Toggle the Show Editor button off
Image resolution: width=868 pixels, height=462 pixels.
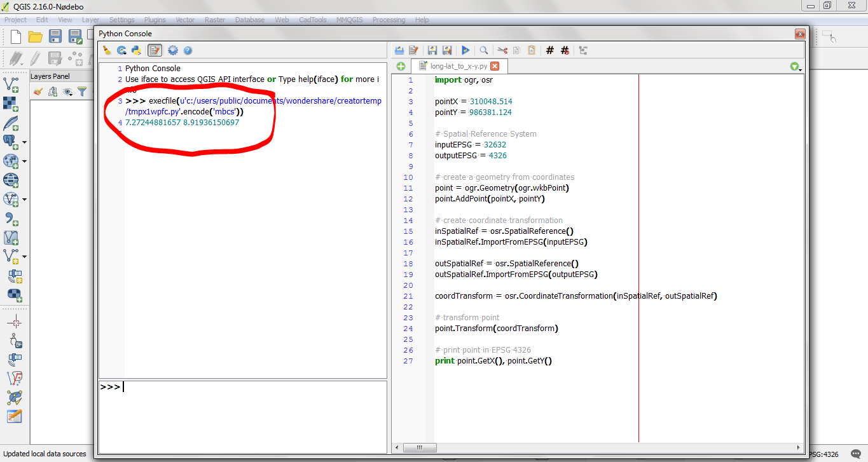153,50
